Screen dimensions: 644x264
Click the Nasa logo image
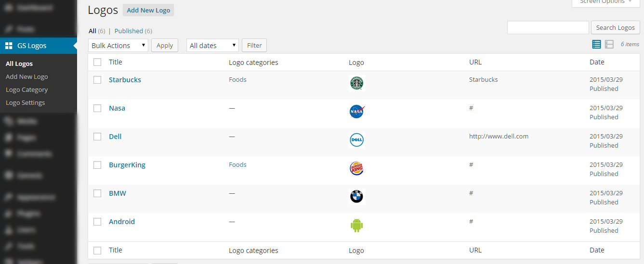(x=356, y=112)
